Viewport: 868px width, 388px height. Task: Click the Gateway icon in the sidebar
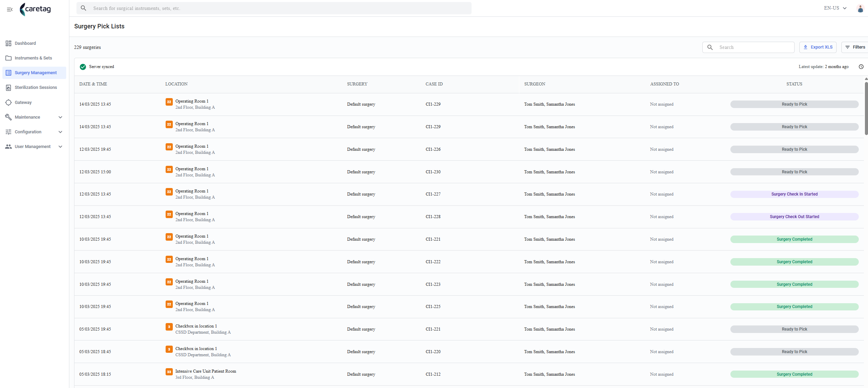tap(9, 102)
